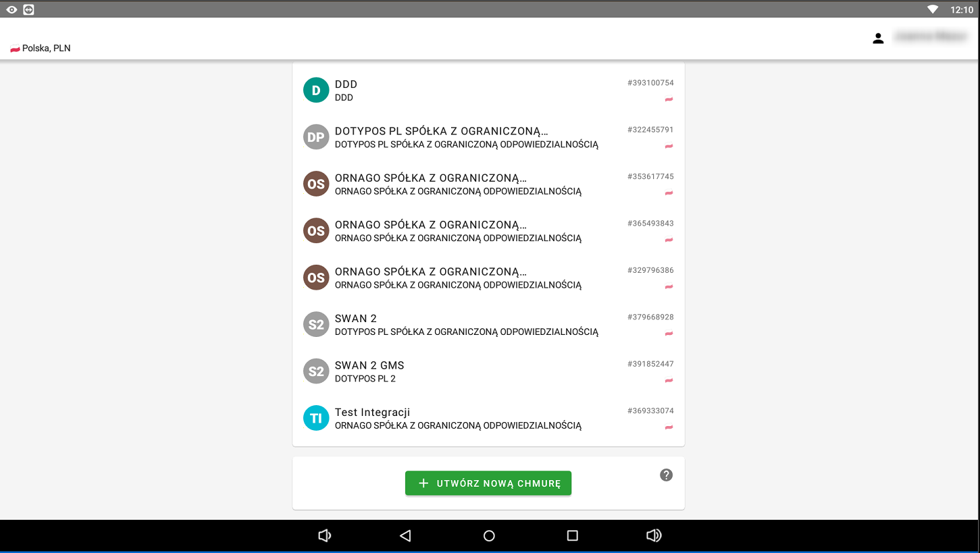Open recent apps square button
Screen dimensions: 980x553
(x=572, y=535)
